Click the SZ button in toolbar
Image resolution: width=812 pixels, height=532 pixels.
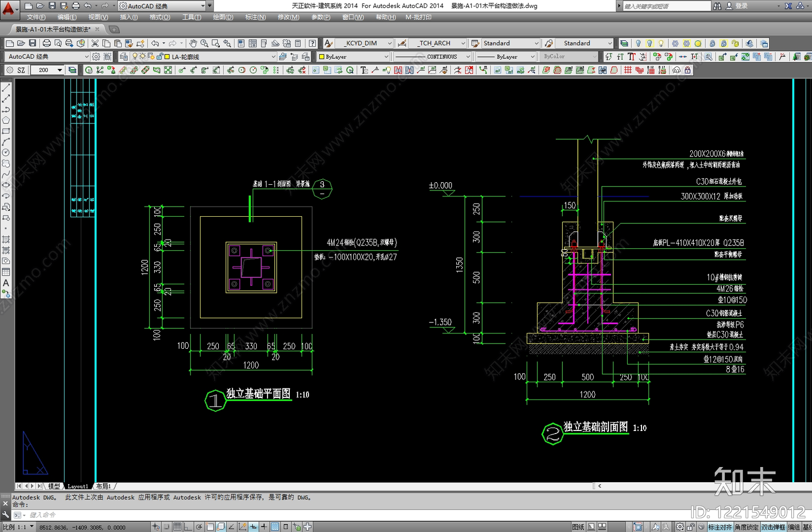coord(21,70)
